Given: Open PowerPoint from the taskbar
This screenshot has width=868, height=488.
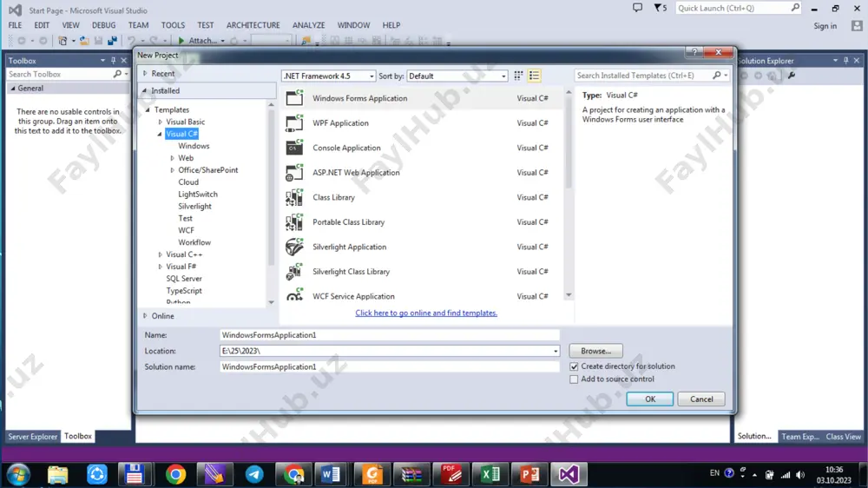Looking at the screenshot, I should click(x=529, y=475).
